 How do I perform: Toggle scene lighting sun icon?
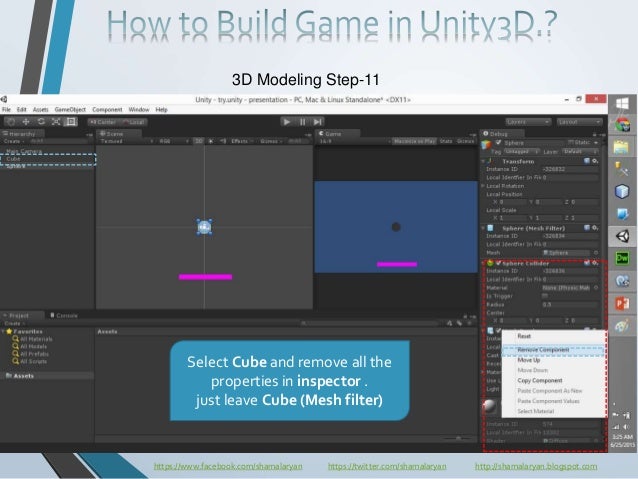[211, 141]
